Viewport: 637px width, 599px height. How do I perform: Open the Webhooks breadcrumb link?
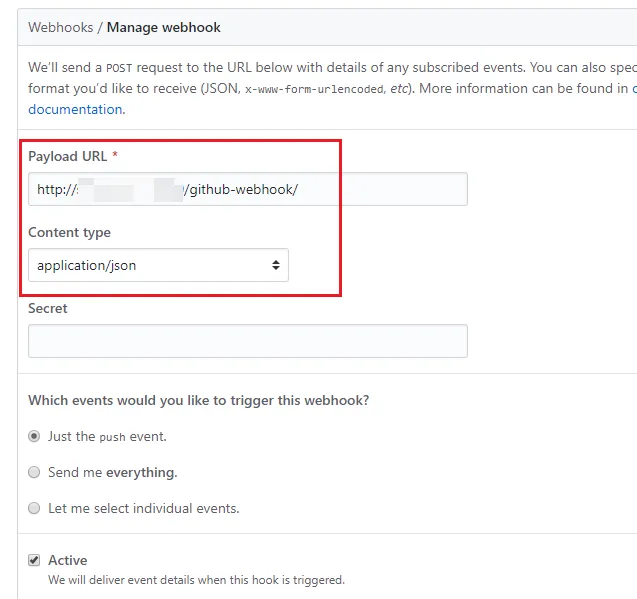pos(59,27)
